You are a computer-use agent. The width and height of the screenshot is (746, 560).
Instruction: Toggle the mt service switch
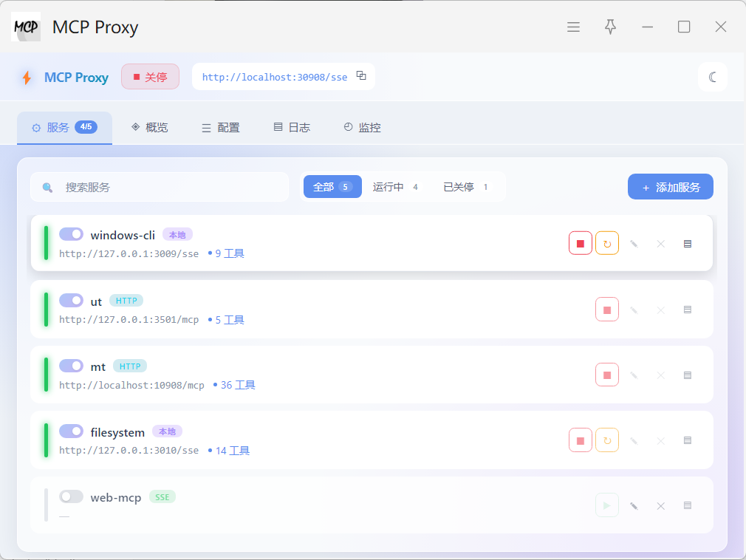(x=71, y=366)
